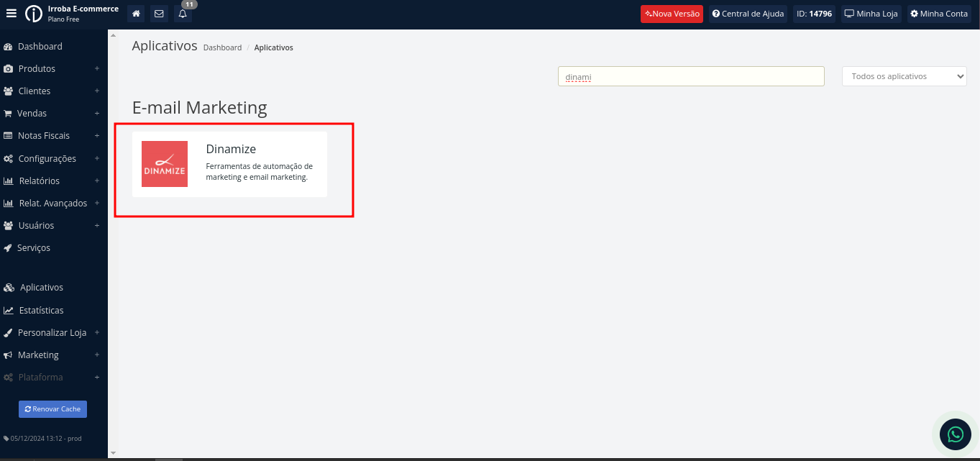Open Dashboard in the sidebar
This screenshot has height=461, width=980.
tap(40, 47)
